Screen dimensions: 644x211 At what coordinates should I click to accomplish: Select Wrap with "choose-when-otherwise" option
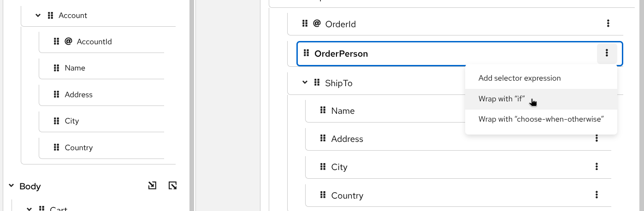pos(541,119)
